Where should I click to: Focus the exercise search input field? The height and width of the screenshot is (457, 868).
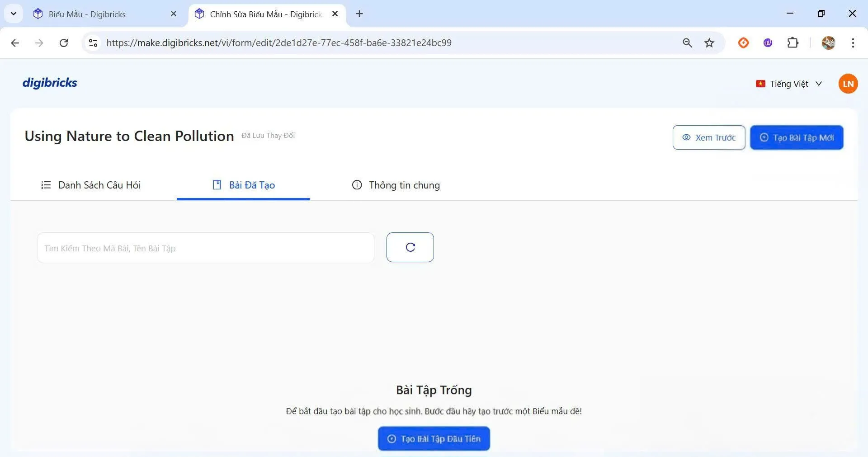pos(206,248)
